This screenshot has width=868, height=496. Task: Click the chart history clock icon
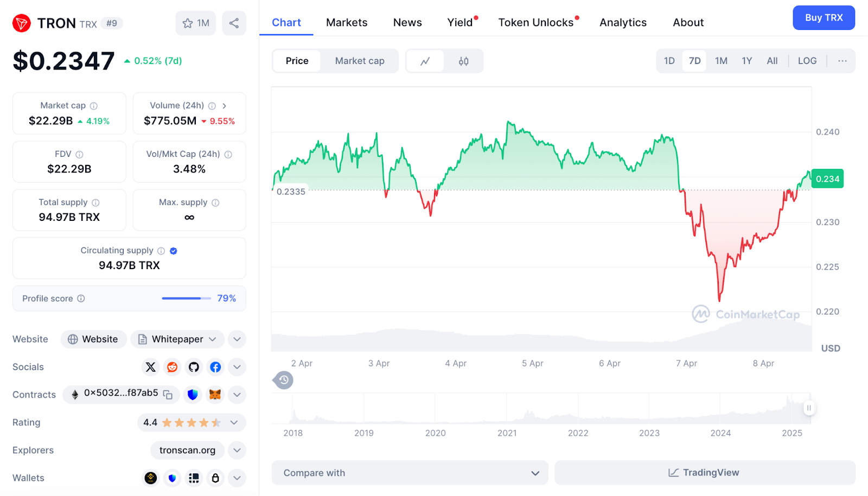283,380
